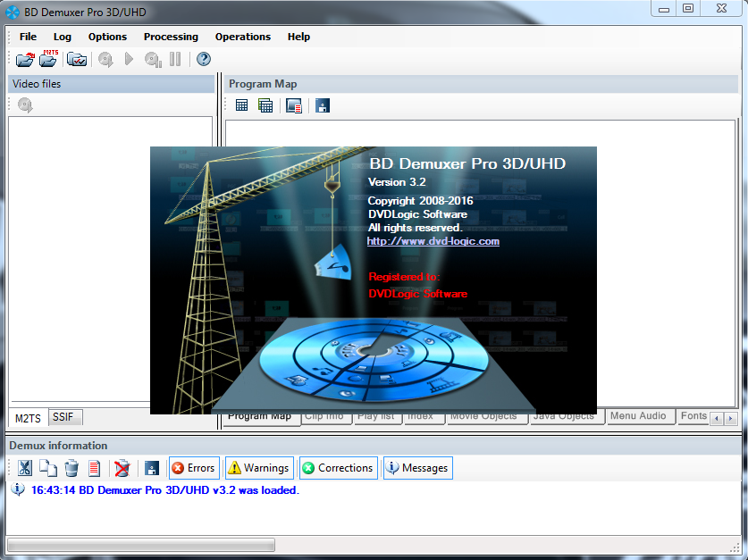Image resolution: width=748 pixels, height=560 pixels.
Task: Click the disc demux icon in toolbar
Action: point(105,59)
